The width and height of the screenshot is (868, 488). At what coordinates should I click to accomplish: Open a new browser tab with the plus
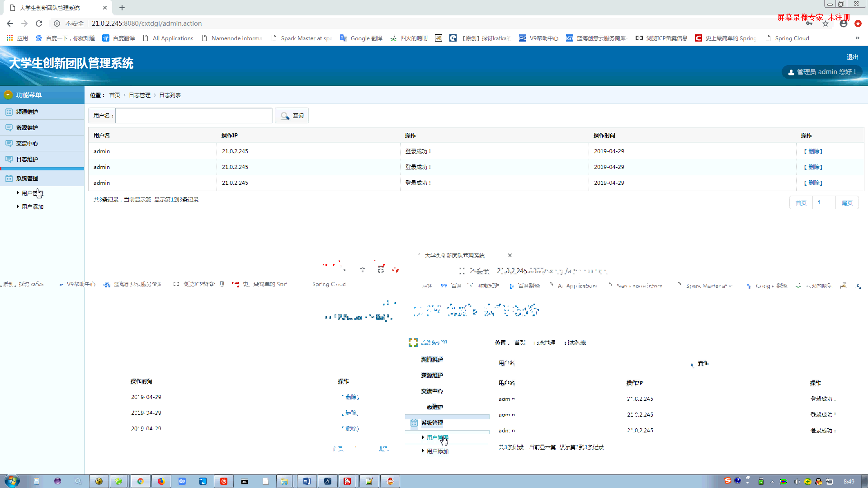(x=122, y=8)
